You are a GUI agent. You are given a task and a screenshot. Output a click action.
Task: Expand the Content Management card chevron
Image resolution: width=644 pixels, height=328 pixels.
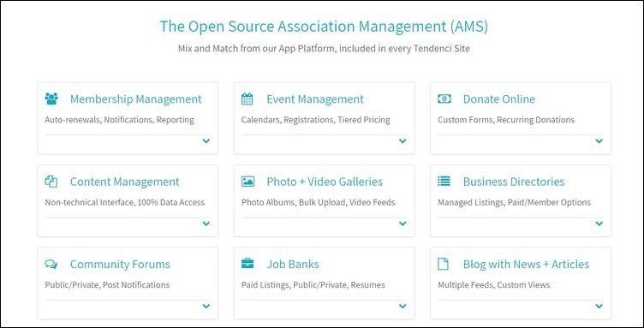pos(206,224)
